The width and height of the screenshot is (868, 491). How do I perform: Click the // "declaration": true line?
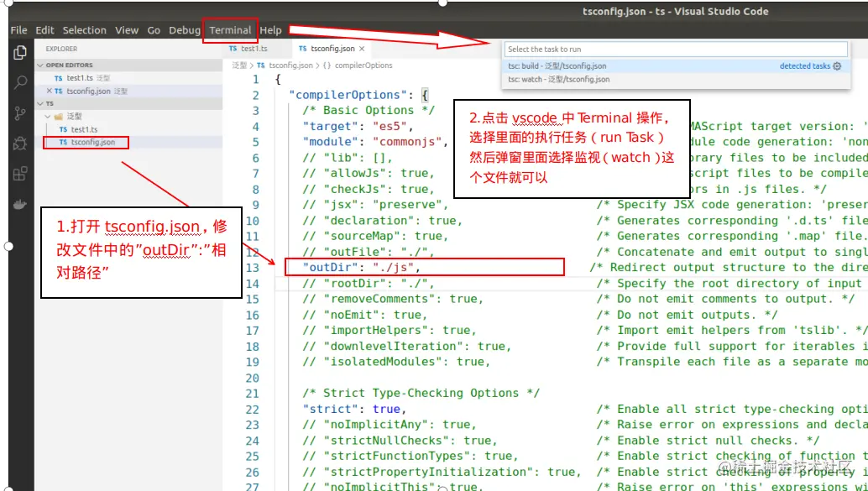[383, 220]
